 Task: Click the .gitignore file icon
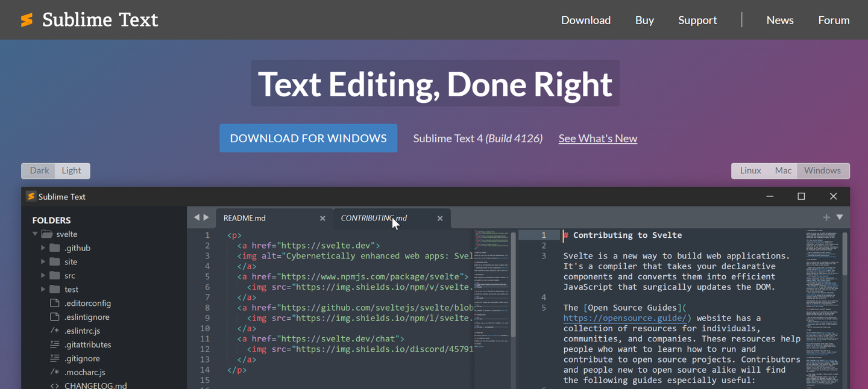point(55,358)
